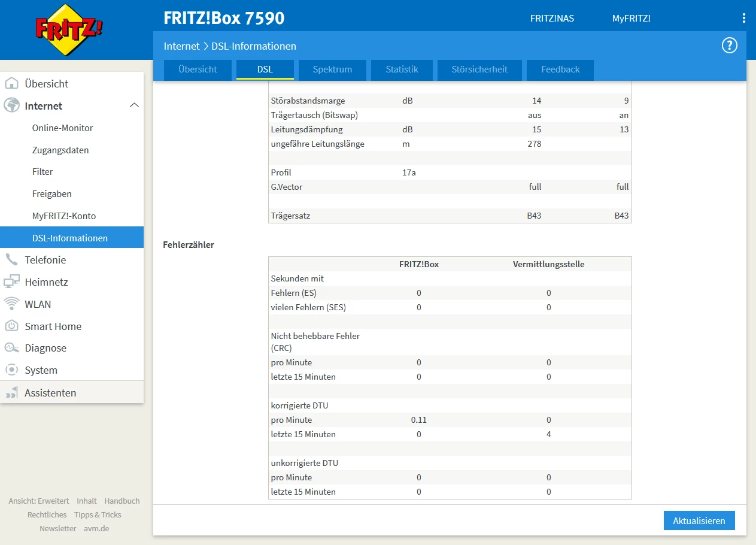Viewport: 756px width, 545px height.
Task: Open the Störsicherheit tab
Action: pyautogui.click(x=479, y=69)
